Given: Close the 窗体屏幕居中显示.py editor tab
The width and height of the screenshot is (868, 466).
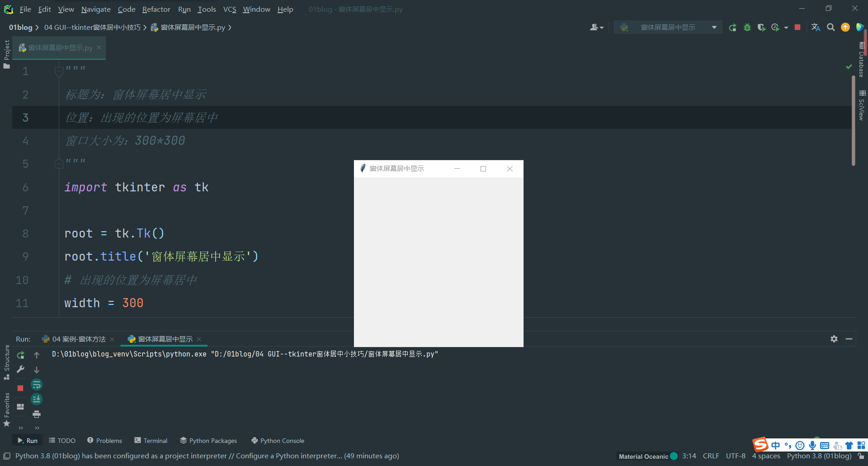Looking at the screenshot, I should point(99,48).
